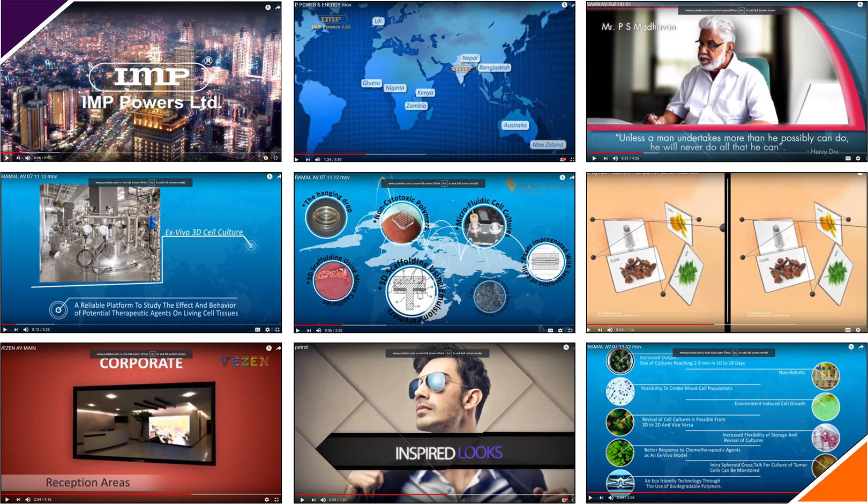Image resolution: width=868 pixels, height=504 pixels.
Task: Click Watch Later clock on IMP Powers skyline video
Action: (268, 8)
